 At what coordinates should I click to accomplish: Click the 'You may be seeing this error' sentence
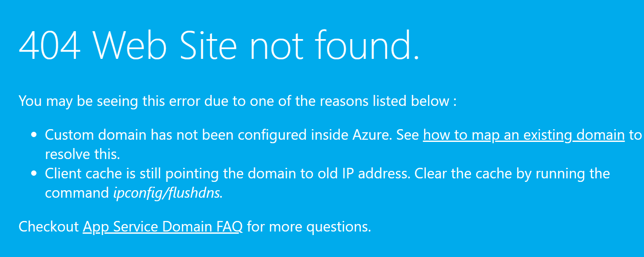(x=237, y=101)
